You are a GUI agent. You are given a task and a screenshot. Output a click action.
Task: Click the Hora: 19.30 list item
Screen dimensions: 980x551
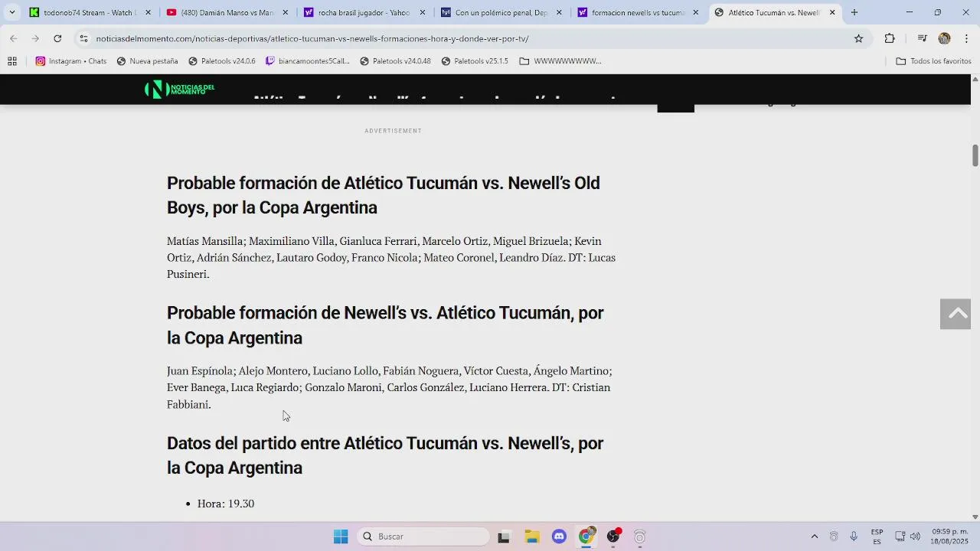click(226, 504)
